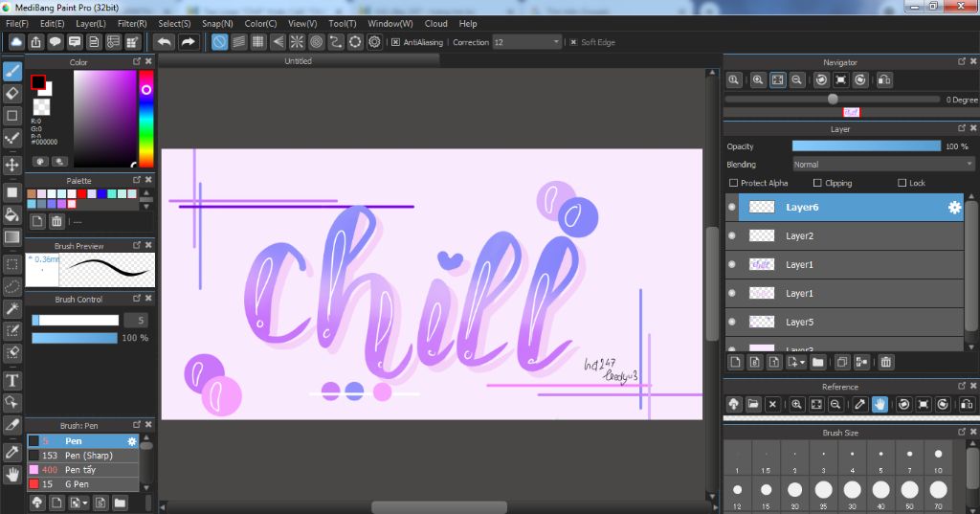Hide Layer6 visibility dot

click(x=732, y=207)
